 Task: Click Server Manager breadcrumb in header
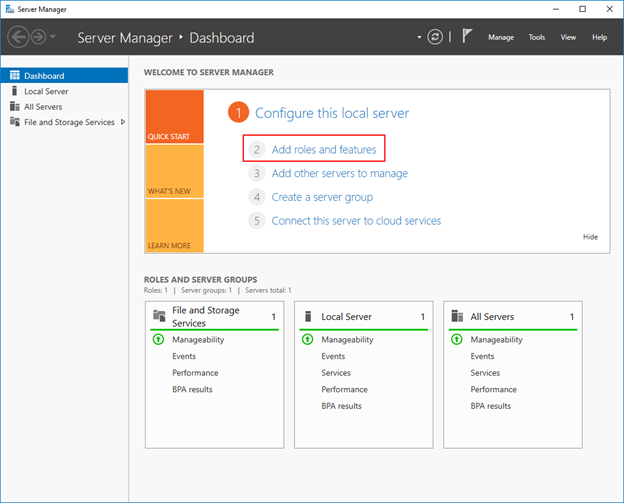(125, 38)
